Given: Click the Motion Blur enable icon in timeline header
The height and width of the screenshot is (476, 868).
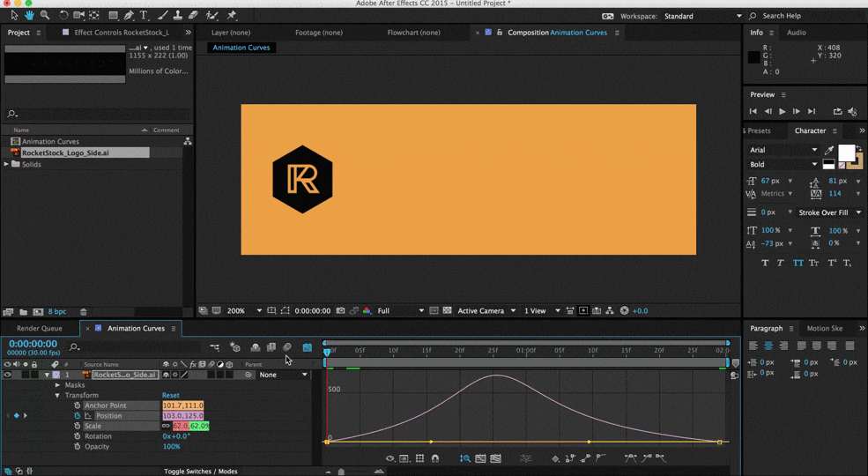Looking at the screenshot, I should point(287,347).
